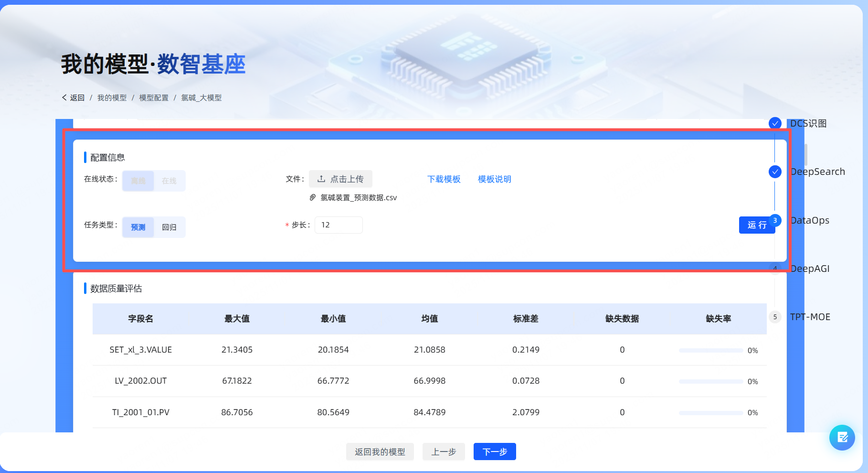
Task: Open the floating feedback edit icon
Action: click(842, 437)
